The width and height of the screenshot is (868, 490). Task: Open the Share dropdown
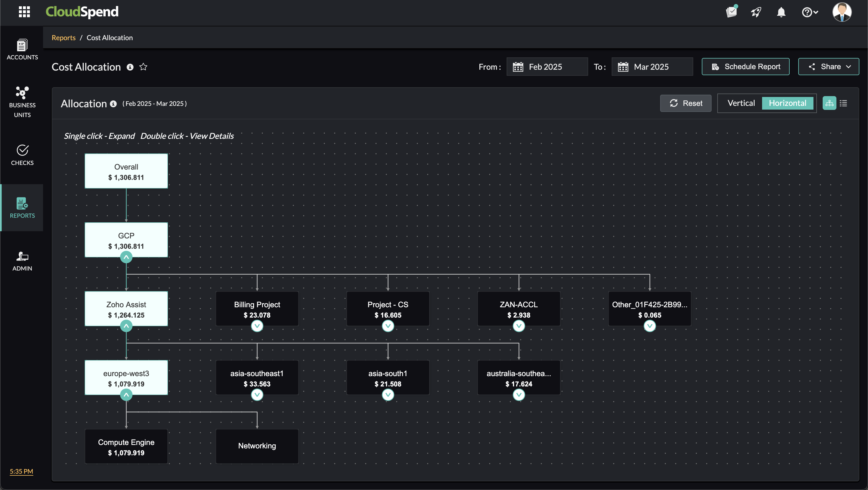tap(829, 67)
